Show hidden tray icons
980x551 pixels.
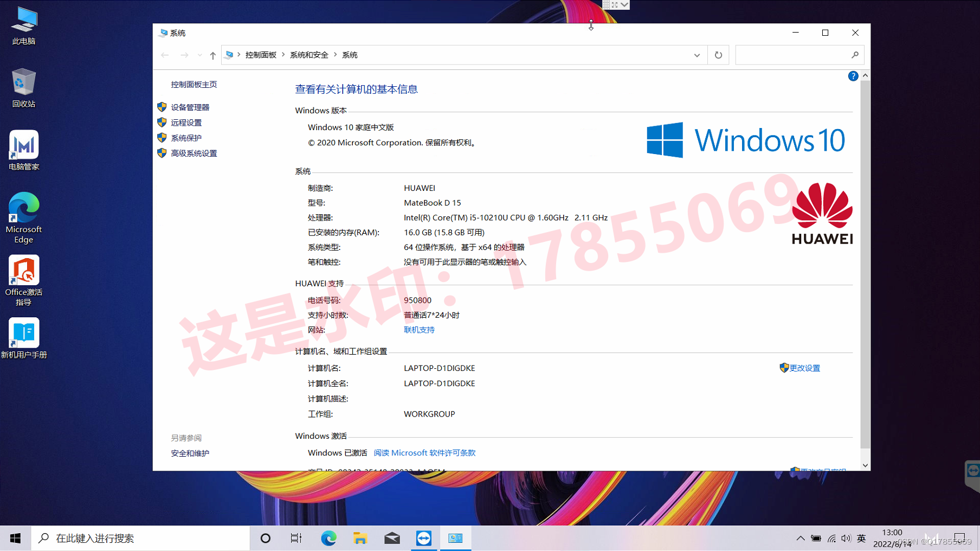click(x=800, y=538)
